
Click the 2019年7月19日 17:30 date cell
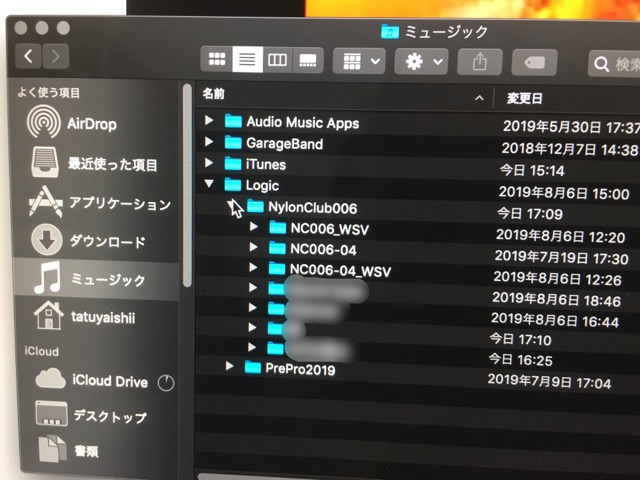pyautogui.click(x=562, y=257)
